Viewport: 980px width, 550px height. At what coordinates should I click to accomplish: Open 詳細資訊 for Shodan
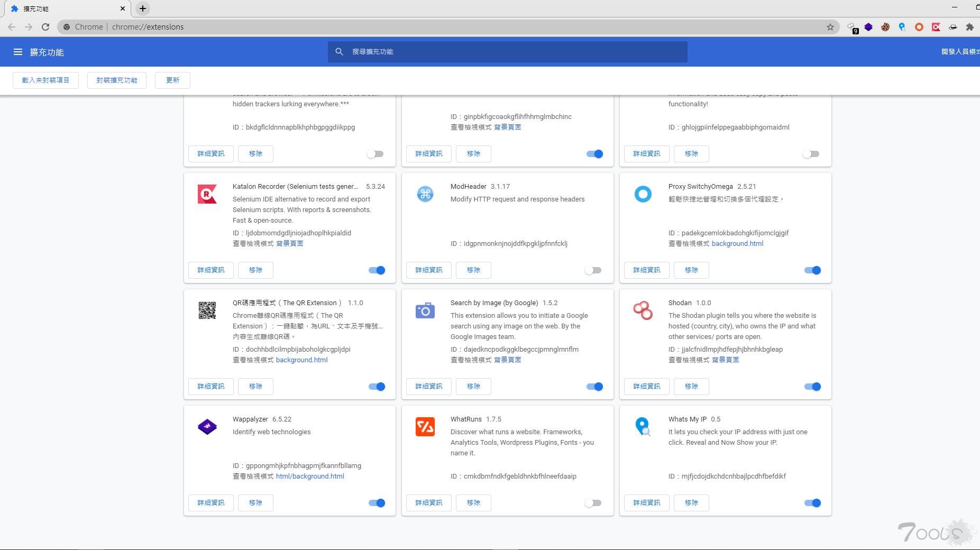tap(647, 387)
